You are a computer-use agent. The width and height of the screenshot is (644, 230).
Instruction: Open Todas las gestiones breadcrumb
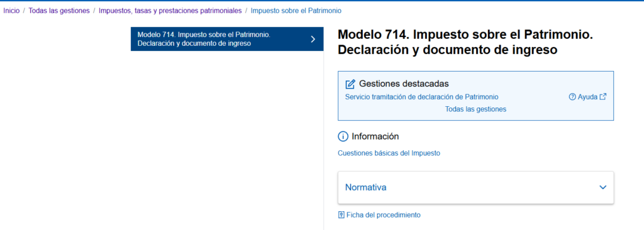[x=59, y=11]
